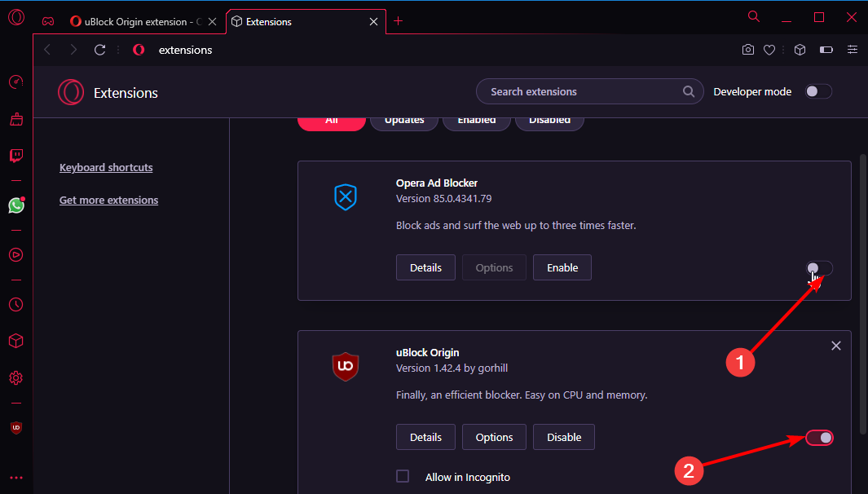868x494 pixels.
Task: Open a new tab with plus
Action: 398,21
